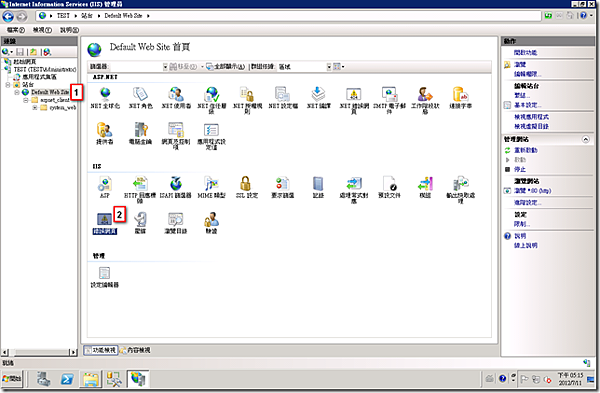
Task: Open the .NET Trust Levels icon
Action: 212,94
